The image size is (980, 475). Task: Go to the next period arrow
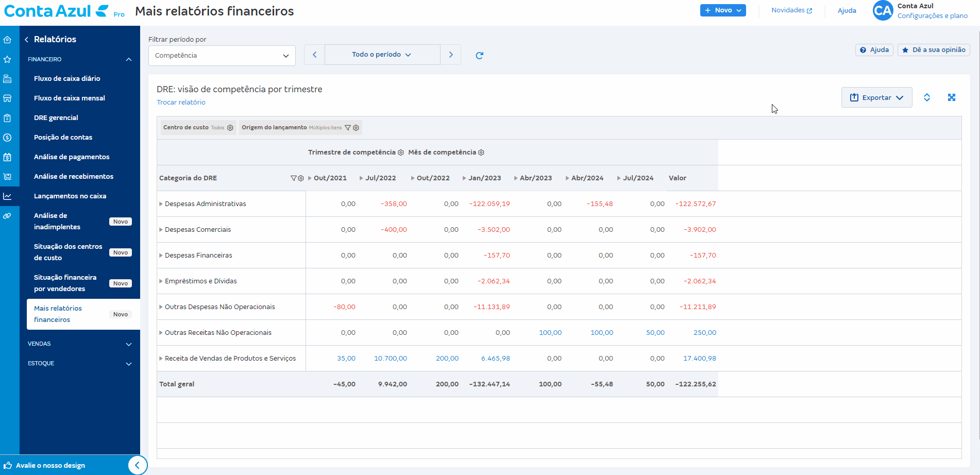click(451, 55)
